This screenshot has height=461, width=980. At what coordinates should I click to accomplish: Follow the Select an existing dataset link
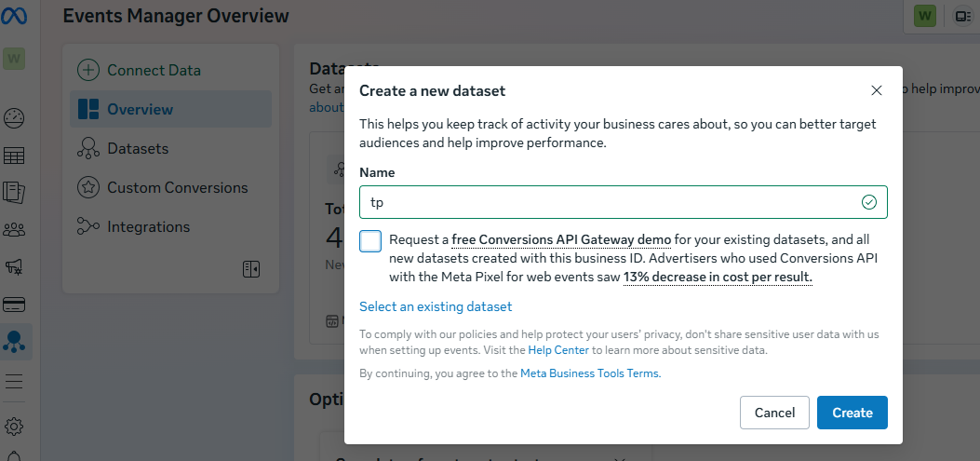pos(436,306)
